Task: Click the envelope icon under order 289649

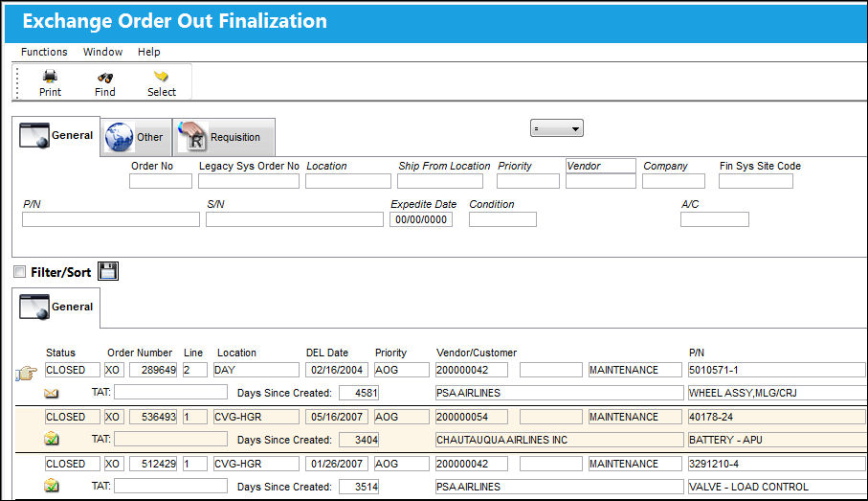Action: [x=51, y=394]
